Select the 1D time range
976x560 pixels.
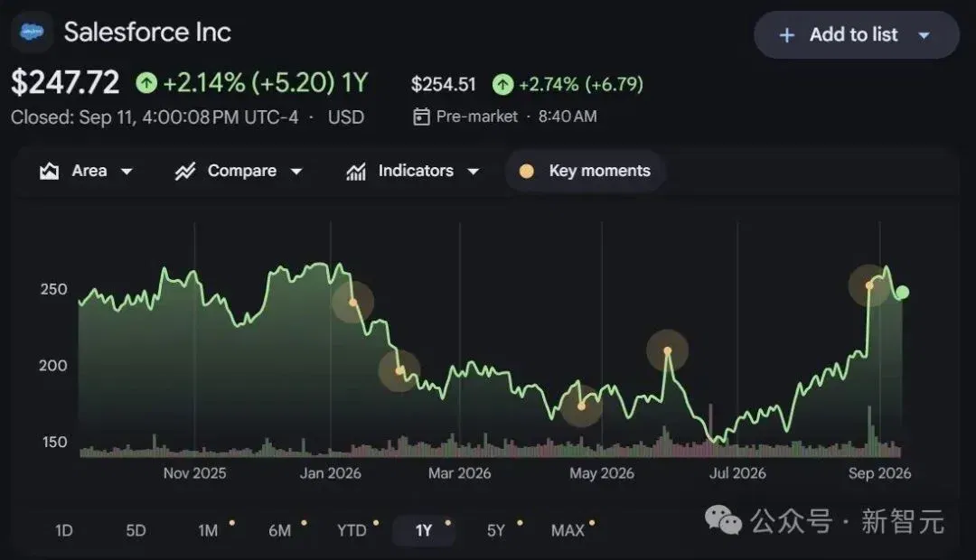[64, 530]
